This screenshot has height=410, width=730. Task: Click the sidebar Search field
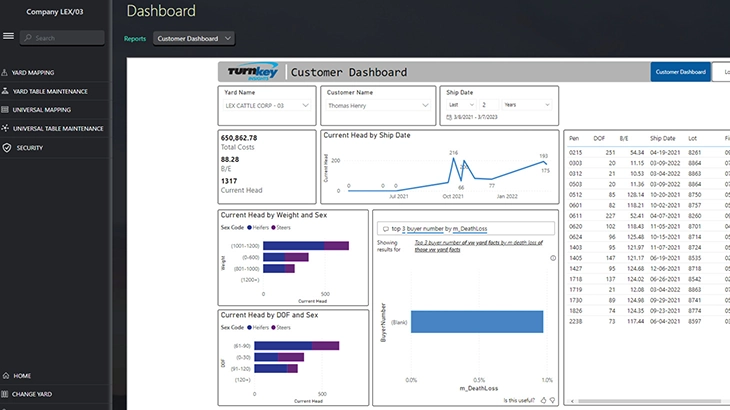click(62, 38)
